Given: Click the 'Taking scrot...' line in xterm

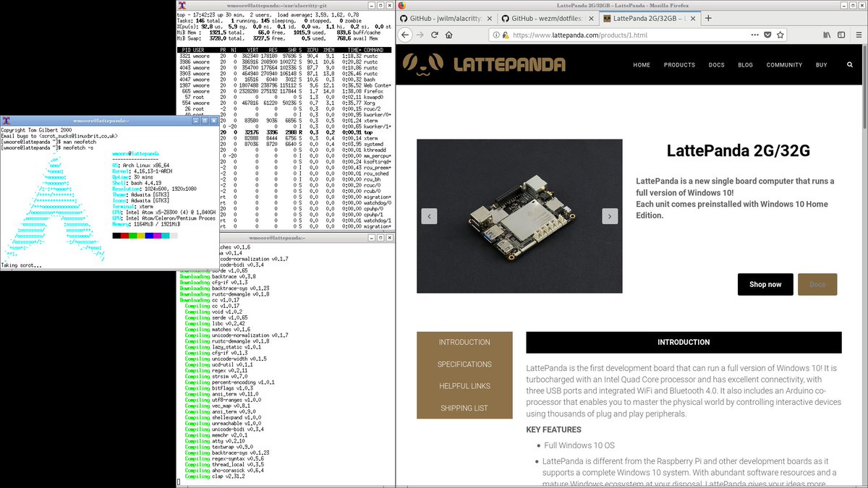Looking at the screenshot, I should (21, 265).
